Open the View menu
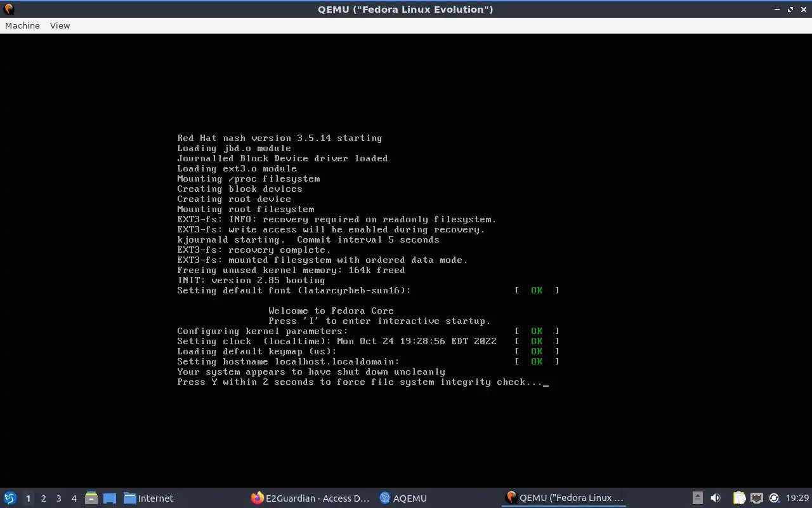The width and height of the screenshot is (812, 508). (x=60, y=25)
